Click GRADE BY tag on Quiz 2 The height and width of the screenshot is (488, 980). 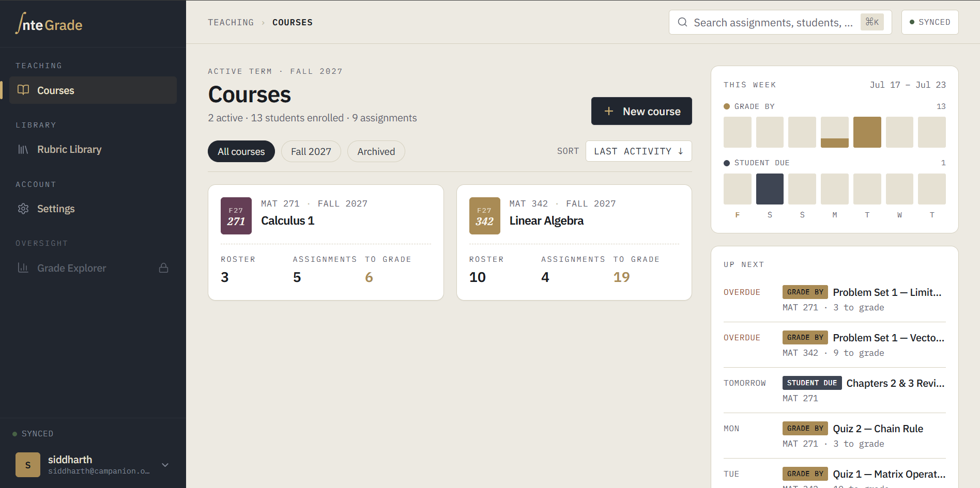(x=805, y=428)
